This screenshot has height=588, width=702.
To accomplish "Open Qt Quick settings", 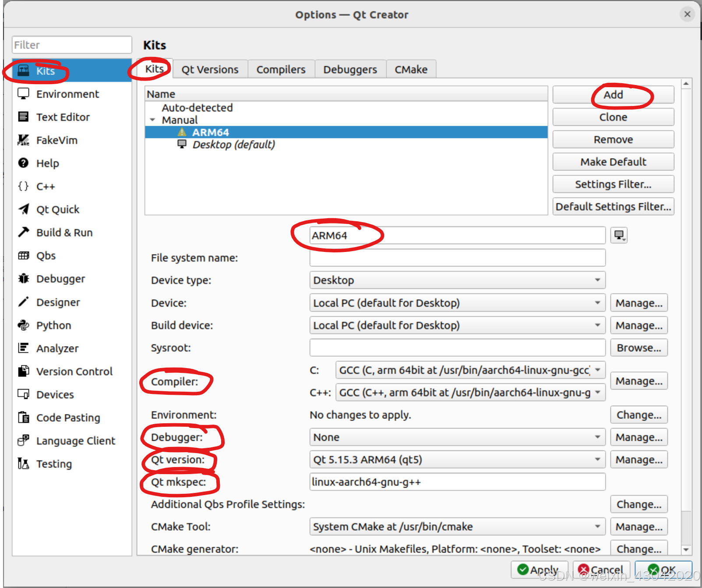I will pos(57,209).
